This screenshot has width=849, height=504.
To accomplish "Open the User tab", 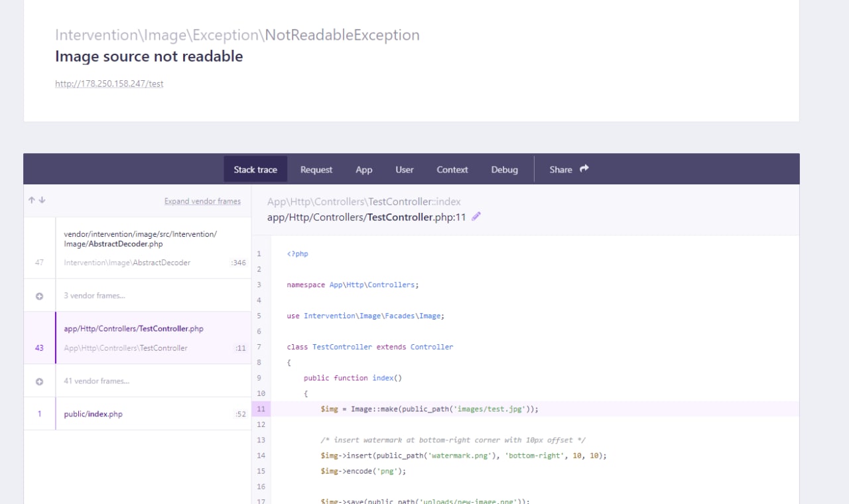I will (405, 170).
